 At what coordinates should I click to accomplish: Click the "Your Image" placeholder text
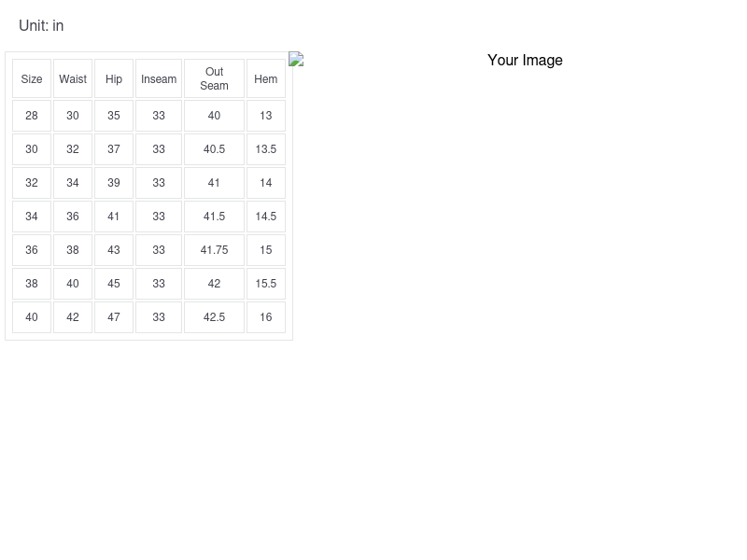tap(525, 61)
